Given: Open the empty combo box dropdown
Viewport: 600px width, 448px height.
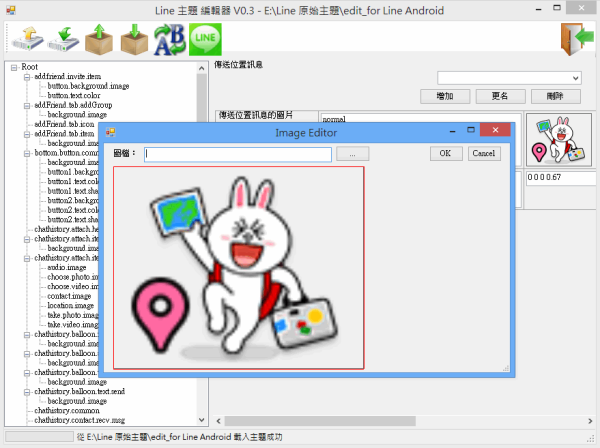Looking at the screenshot, I should point(575,78).
